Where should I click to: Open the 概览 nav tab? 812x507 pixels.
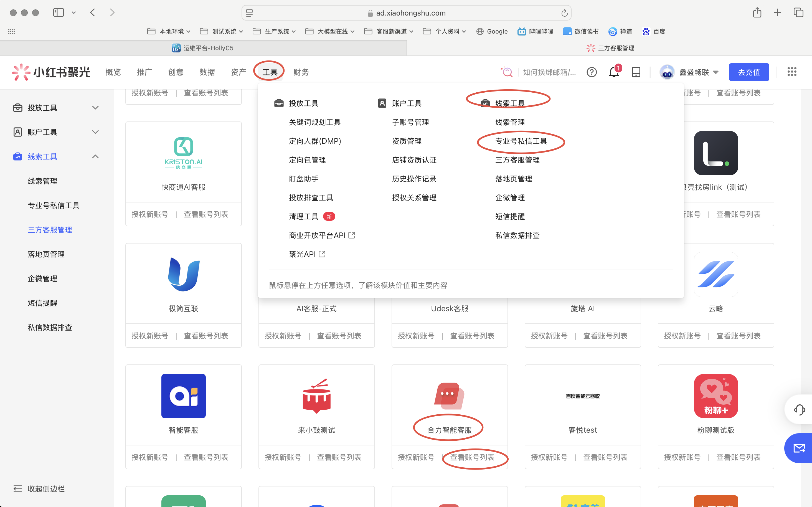pos(113,72)
